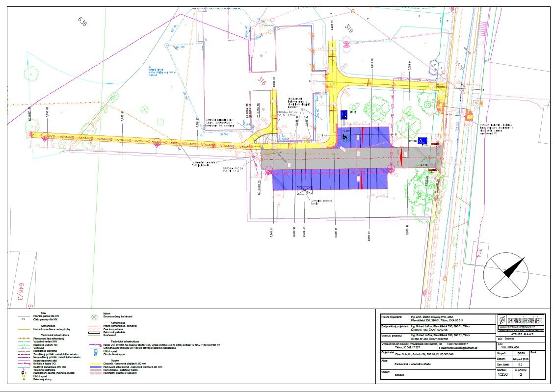Click the blue IP 12 parking sign
Image resolution: width=555 pixels, height=392 pixels.
click(x=344, y=115)
